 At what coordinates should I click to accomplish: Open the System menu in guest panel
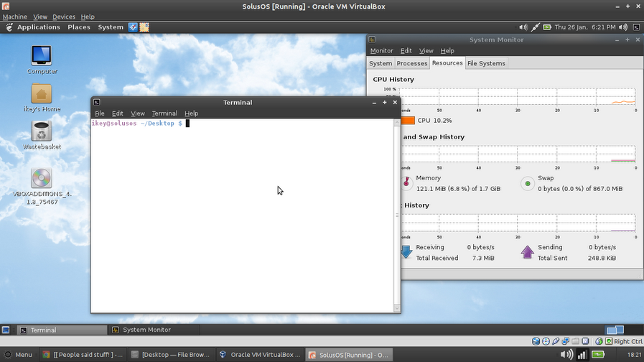pyautogui.click(x=111, y=27)
